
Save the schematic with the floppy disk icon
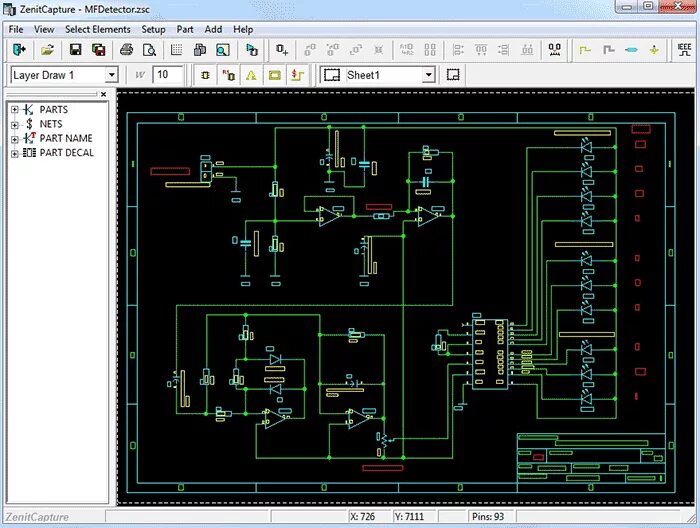point(75,50)
